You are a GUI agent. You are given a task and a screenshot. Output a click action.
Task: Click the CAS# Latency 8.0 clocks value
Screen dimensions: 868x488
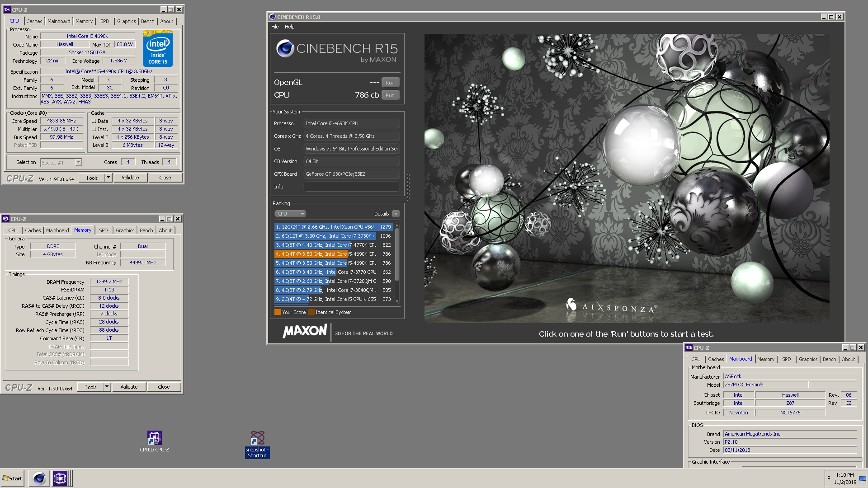[x=109, y=298]
